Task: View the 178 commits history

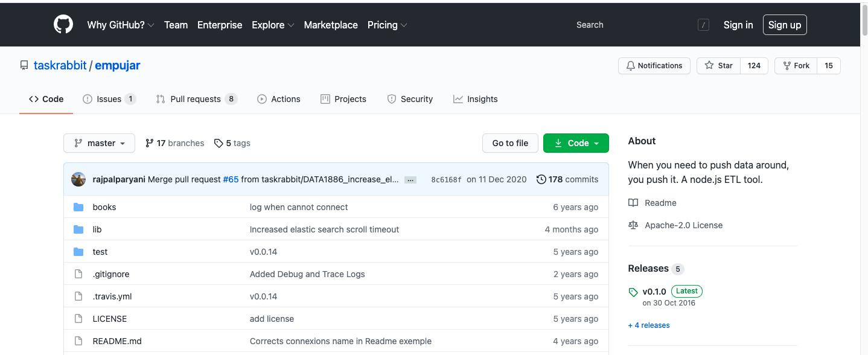Action: 567,179
